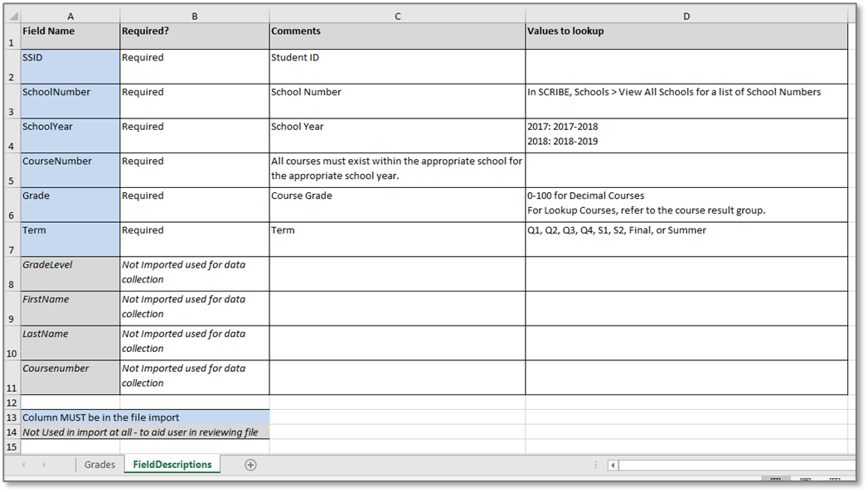This screenshot has width=868, height=492.
Task: Click the 'Student ID' comment cell
Action: pos(397,67)
